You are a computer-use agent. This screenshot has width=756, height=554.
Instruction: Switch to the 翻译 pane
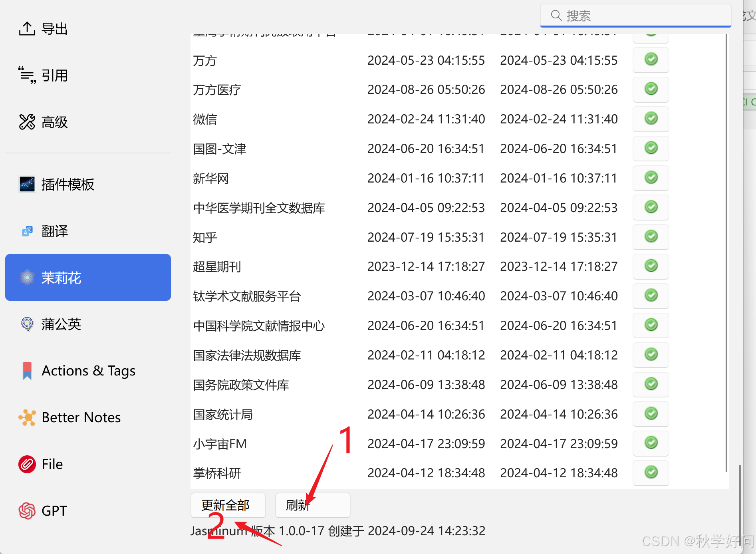tap(88, 231)
